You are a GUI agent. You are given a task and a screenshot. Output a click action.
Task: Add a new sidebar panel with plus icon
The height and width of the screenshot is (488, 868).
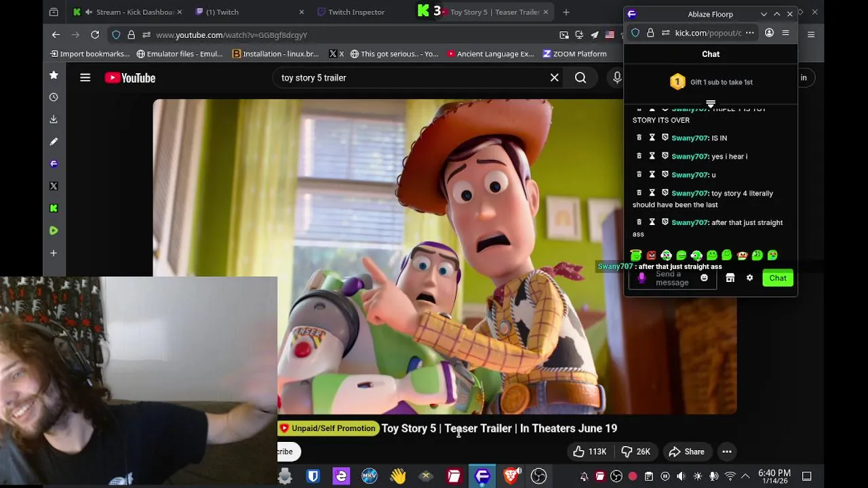pyautogui.click(x=54, y=253)
